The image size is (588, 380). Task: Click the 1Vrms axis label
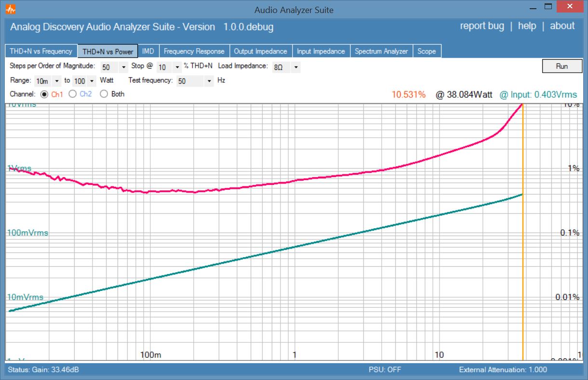point(19,169)
